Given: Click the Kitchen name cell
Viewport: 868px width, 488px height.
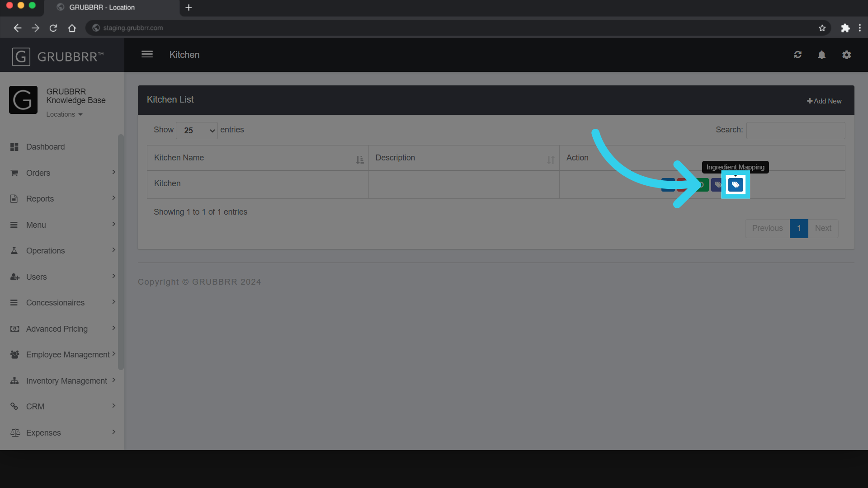Looking at the screenshot, I should pyautogui.click(x=258, y=184).
